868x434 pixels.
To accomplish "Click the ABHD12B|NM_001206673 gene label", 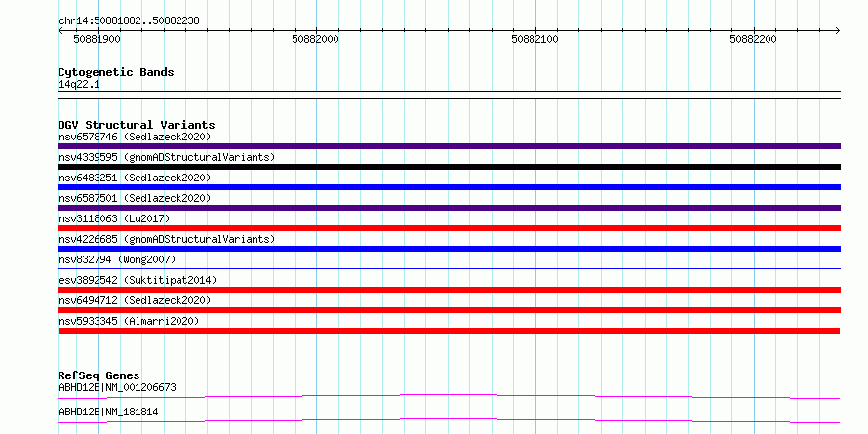I will (117, 387).
